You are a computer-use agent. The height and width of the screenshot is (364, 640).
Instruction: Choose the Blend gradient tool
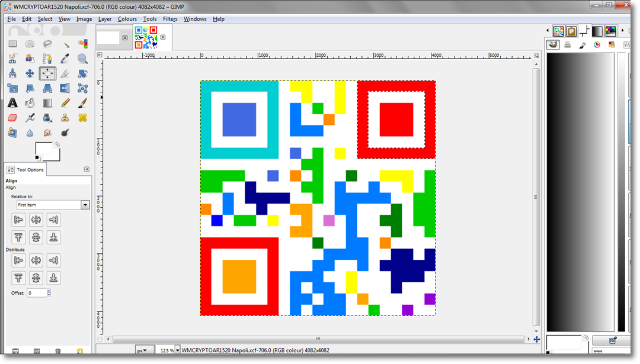click(x=47, y=103)
